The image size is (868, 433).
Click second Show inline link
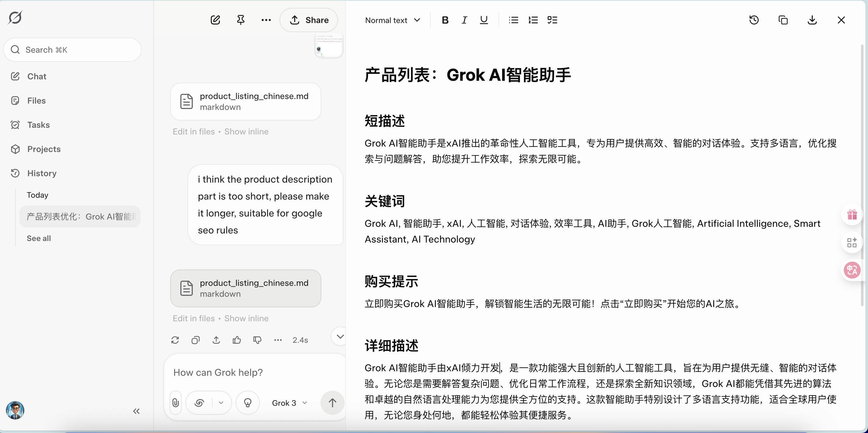pyautogui.click(x=246, y=319)
